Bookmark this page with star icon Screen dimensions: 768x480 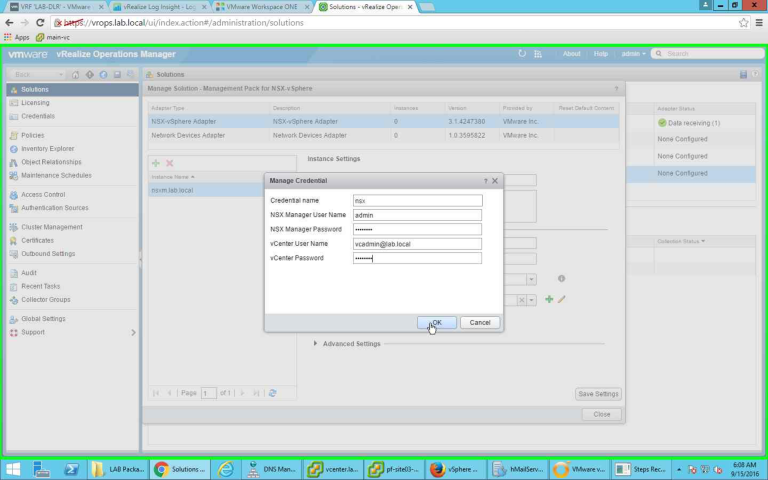744,23
